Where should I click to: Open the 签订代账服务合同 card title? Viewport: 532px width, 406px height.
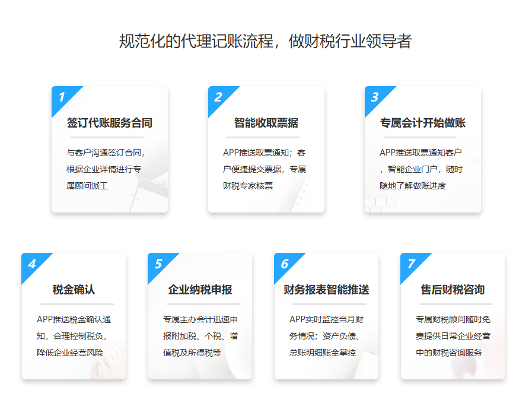pyautogui.click(x=110, y=123)
